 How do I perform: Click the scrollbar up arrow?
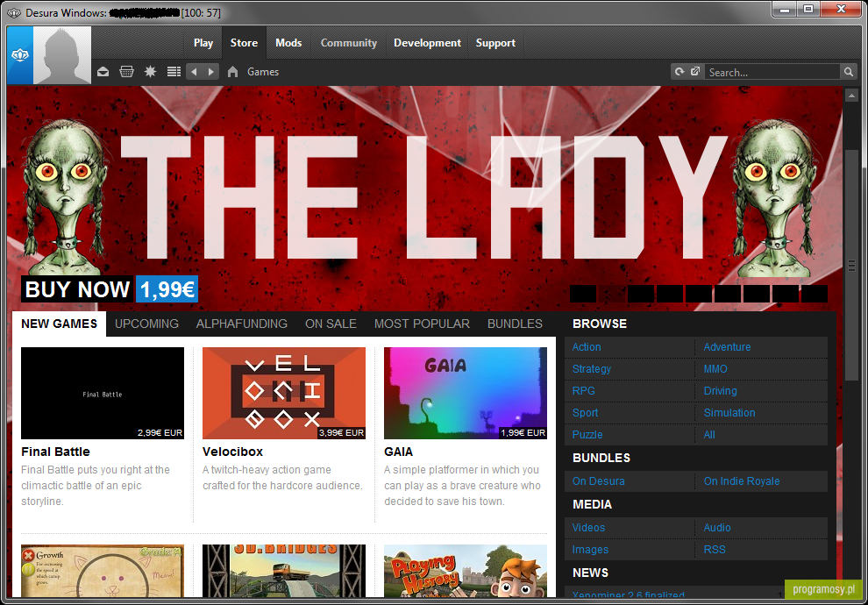click(851, 96)
